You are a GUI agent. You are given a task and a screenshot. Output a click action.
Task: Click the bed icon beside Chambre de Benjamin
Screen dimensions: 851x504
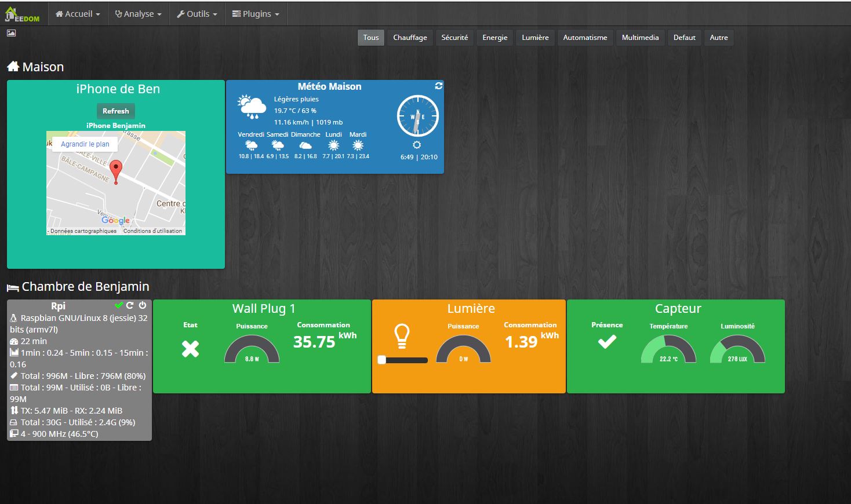[13, 288]
